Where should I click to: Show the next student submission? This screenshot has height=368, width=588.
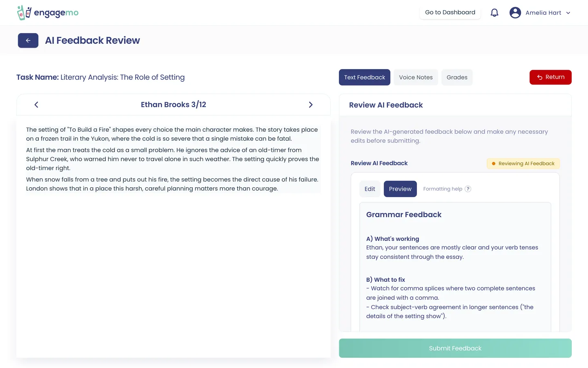(311, 105)
